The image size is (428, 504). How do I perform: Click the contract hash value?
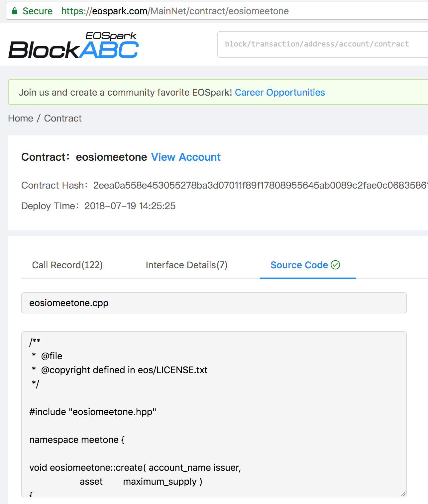click(259, 185)
